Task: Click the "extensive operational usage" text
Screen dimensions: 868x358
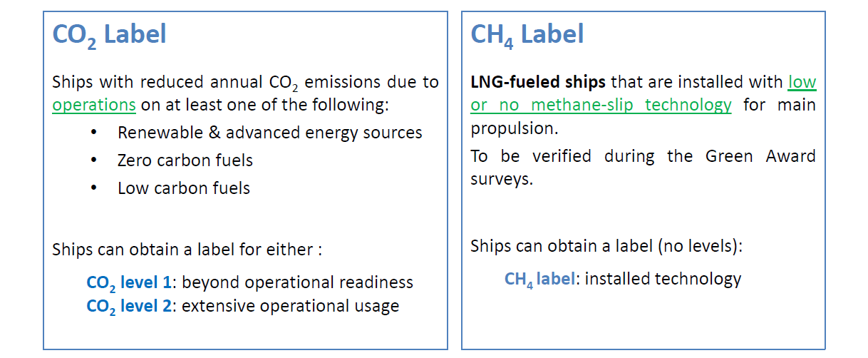Action: coord(290,307)
